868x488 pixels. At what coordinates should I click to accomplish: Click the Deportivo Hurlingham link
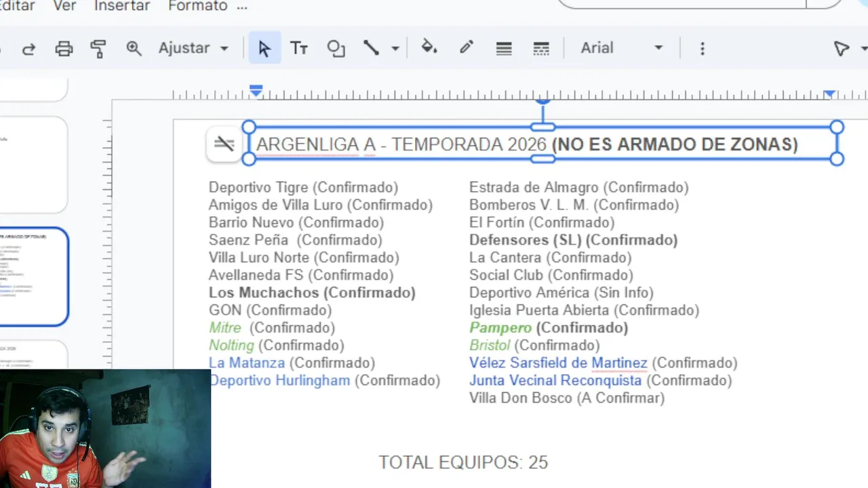(279, 380)
